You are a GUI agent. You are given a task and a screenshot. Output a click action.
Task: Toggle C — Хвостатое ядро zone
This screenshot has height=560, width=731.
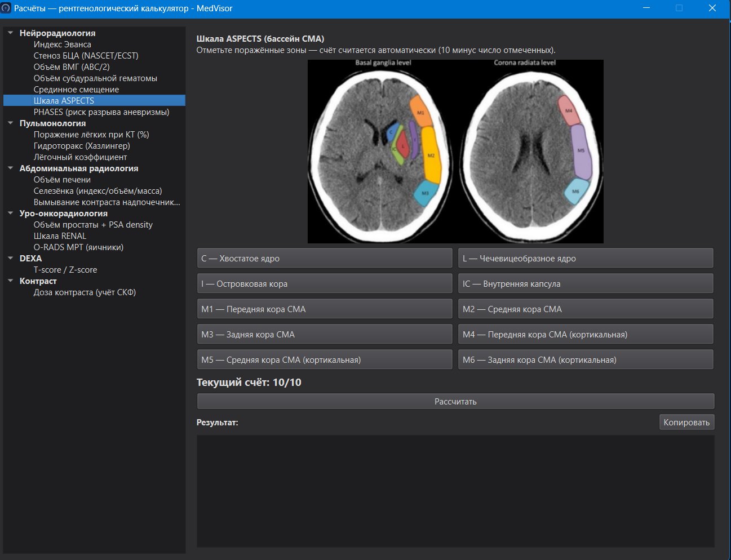pyautogui.click(x=325, y=258)
